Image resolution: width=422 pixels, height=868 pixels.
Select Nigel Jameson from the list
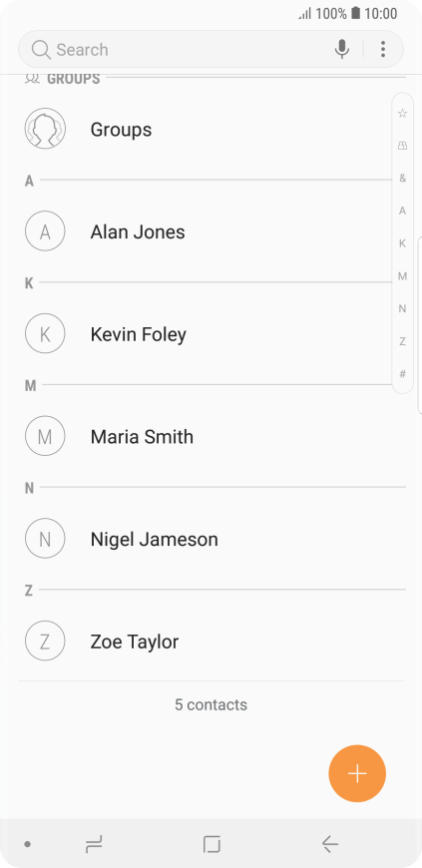tap(211, 539)
